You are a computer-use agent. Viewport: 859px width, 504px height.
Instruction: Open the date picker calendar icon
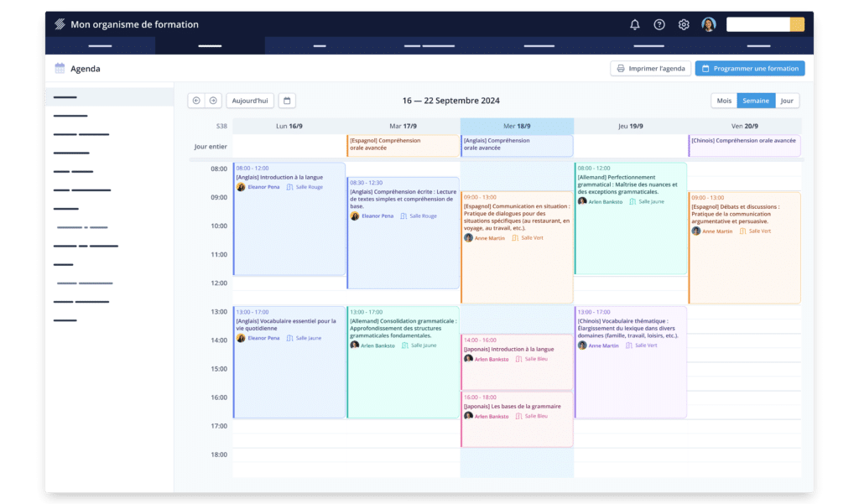[x=287, y=101]
